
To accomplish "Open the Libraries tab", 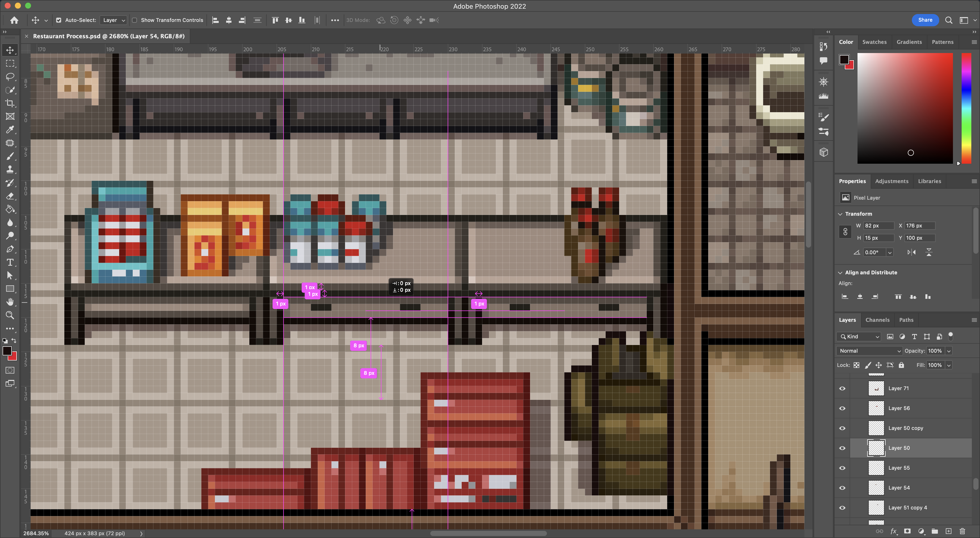I will coord(929,181).
